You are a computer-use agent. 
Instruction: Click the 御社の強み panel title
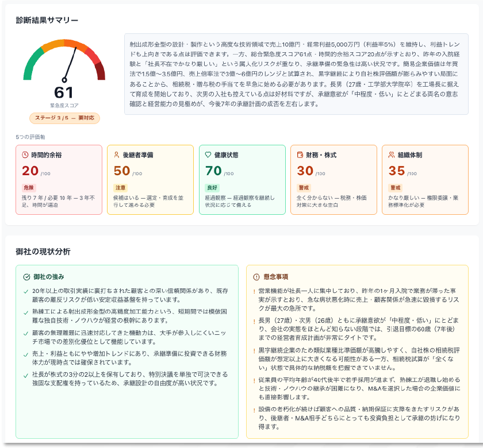click(x=49, y=277)
